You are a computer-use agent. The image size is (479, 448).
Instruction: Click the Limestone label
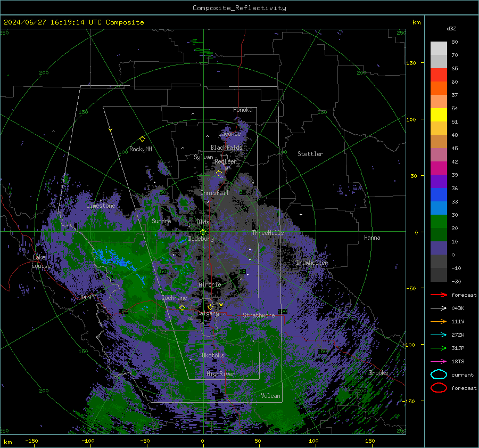click(101, 206)
